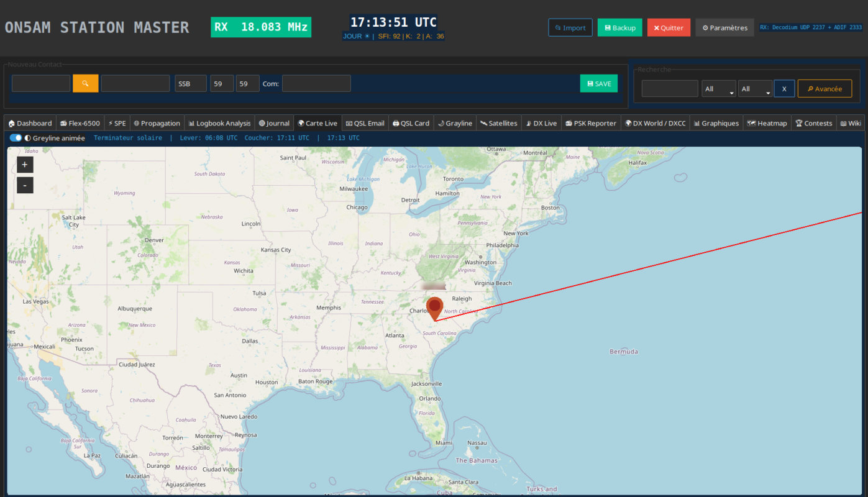Click the 59 report field next to SSB
868x497 pixels.
(x=222, y=83)
